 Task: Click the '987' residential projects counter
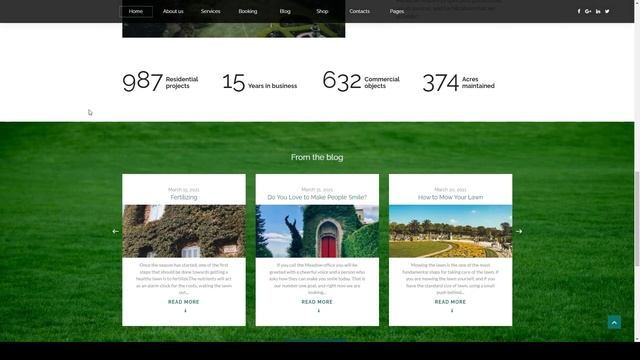tap(142, 82)
